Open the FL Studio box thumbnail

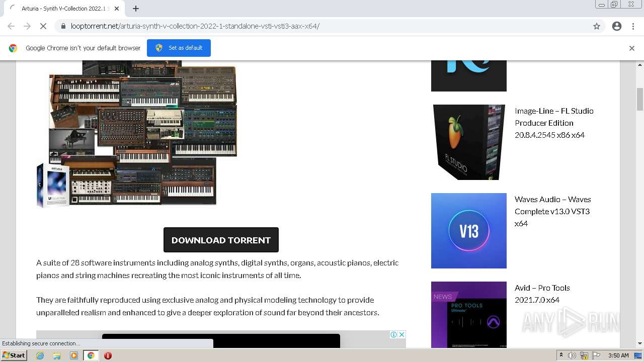point(469,142)
